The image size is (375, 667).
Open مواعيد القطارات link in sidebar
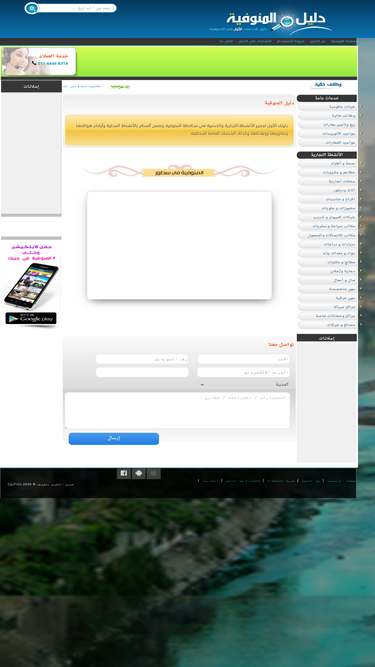327,143
